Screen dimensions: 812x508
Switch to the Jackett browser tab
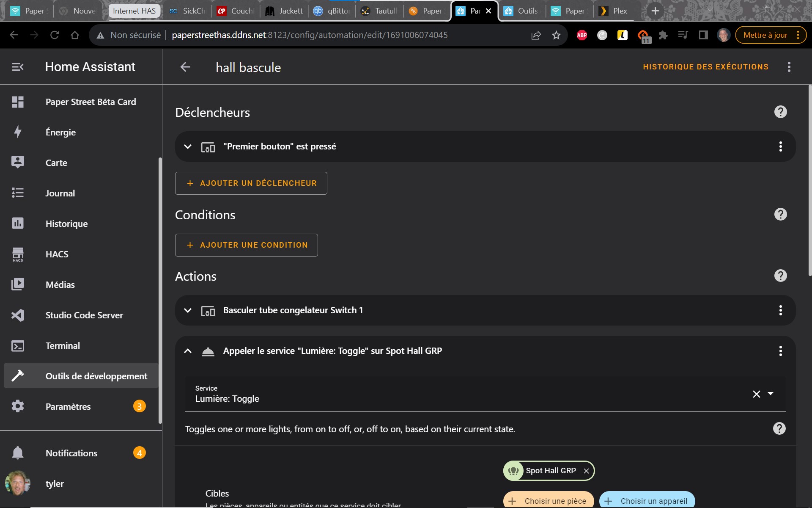[285, 11]
